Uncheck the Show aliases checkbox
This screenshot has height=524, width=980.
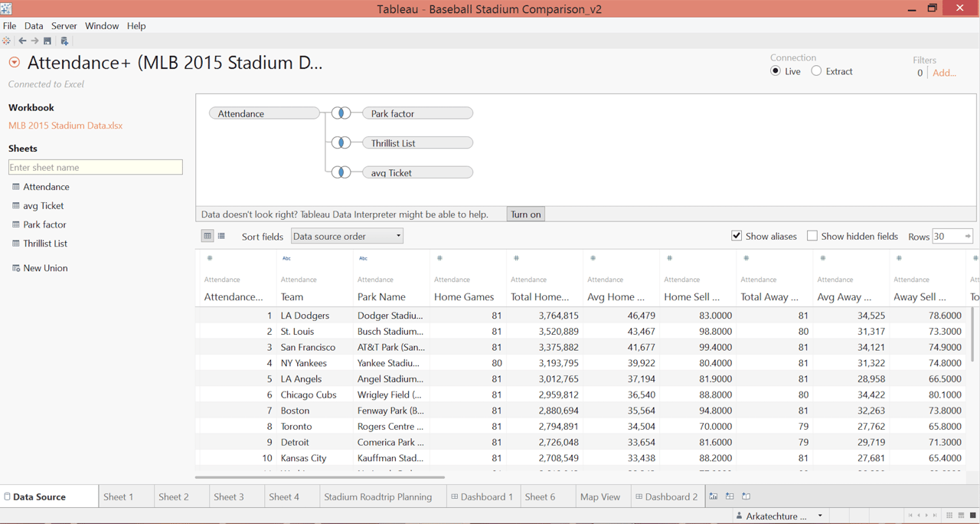[737, 236]
